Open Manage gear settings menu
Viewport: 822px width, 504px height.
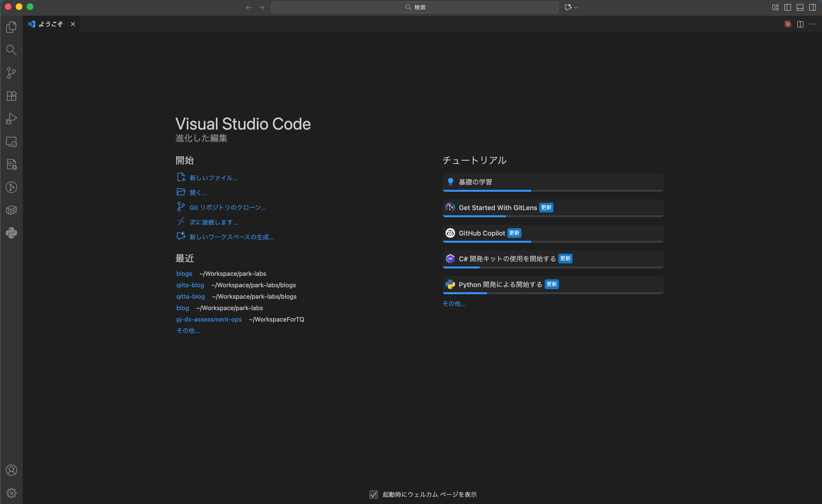pos(11,493)
